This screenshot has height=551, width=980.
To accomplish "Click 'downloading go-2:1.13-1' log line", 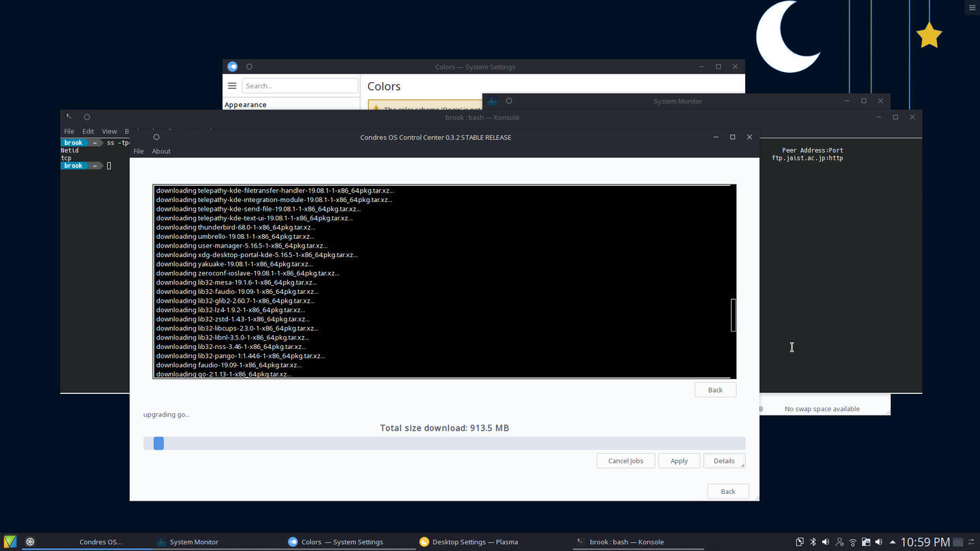I will (223, 374).
